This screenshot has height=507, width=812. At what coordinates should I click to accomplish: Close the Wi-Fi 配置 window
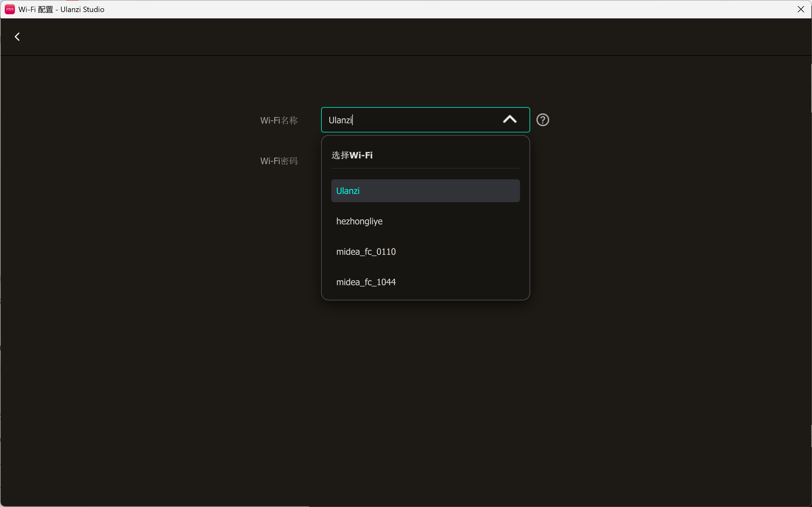click(x=801, y=10)
